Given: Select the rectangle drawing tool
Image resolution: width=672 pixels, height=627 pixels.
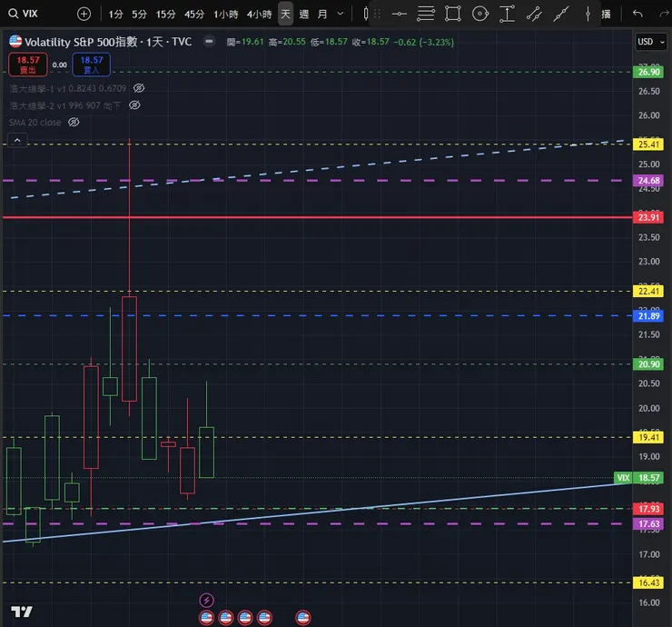Looking at the screenshot, I should (x=453, y=14).
